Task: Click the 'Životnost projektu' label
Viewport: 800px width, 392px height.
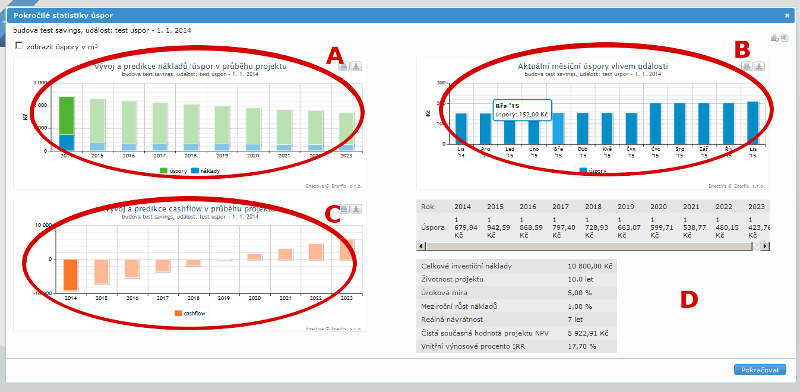Action: pyautogui.click(x=452, y=280)
